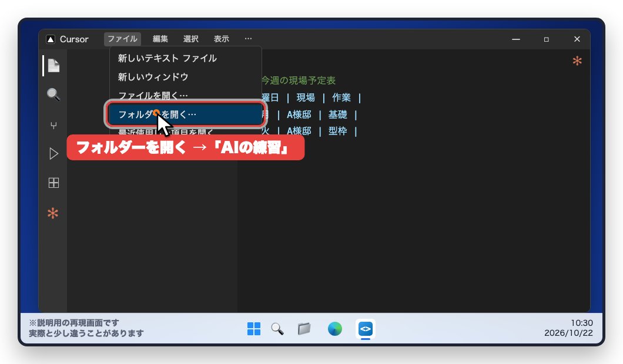Expand the ⋯ overflow menu in menu bar
The height and width of the screenshot is (364, 623).
click(249, 39)
